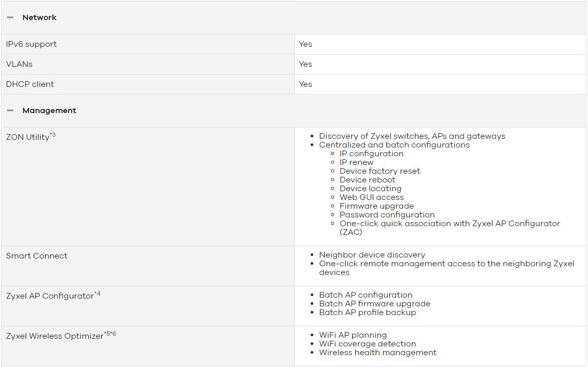This screenshot has width=588, height=367.
Task: Select 'Web GUI access' sub-item
Action: click(x=372, y=197)
